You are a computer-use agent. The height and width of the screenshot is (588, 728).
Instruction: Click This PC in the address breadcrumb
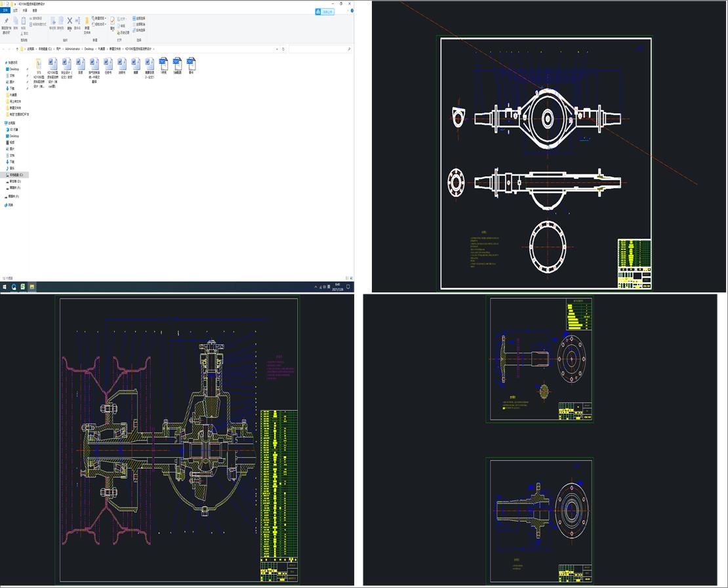(31, 49)
